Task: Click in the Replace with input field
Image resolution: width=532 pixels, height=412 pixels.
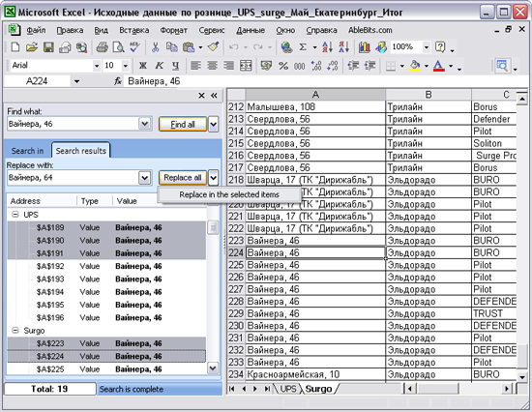Action: pos(73,178)
